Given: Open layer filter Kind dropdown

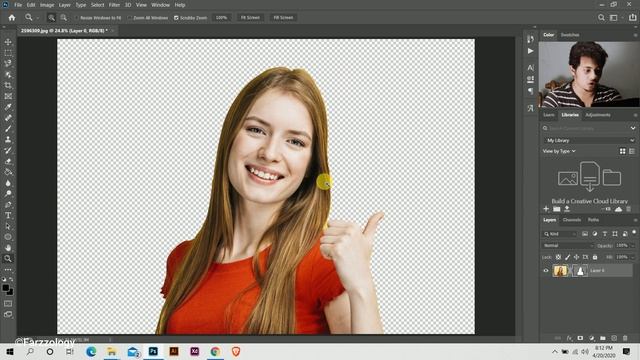Looking at the screenshot, I should tap(560, 234).
